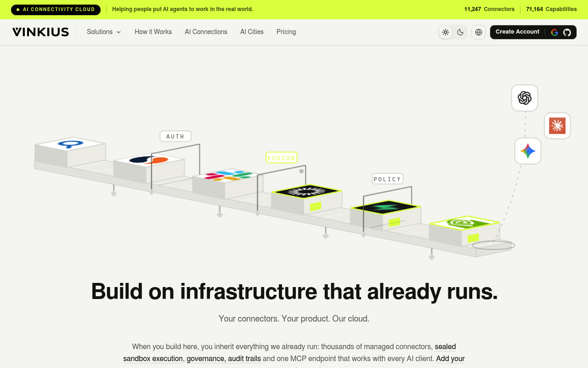Sign up with GitHub icon
588x368 pixels.
click(x=567, y=32)
